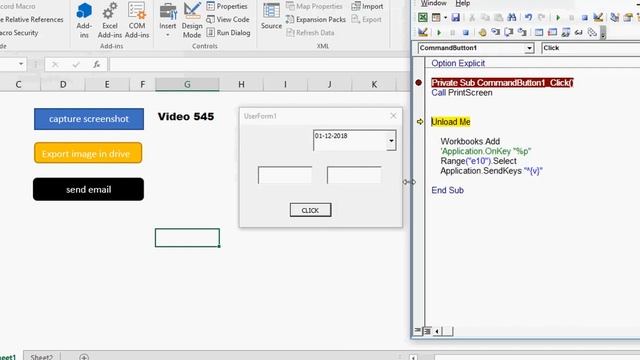The image size is (640, 360).
Task: Click the Quick Watch glasses icon
Action: coord(579,32)
